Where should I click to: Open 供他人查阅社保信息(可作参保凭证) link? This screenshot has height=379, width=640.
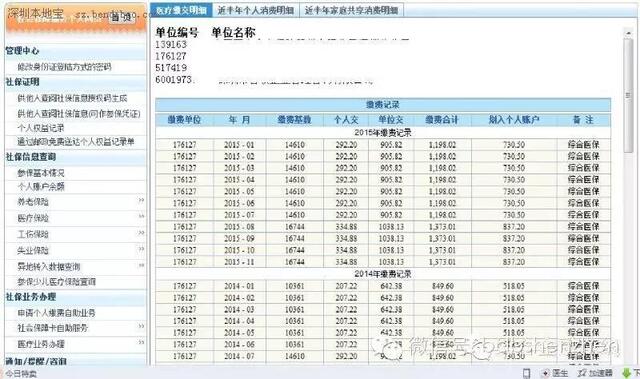coord(79,113)
